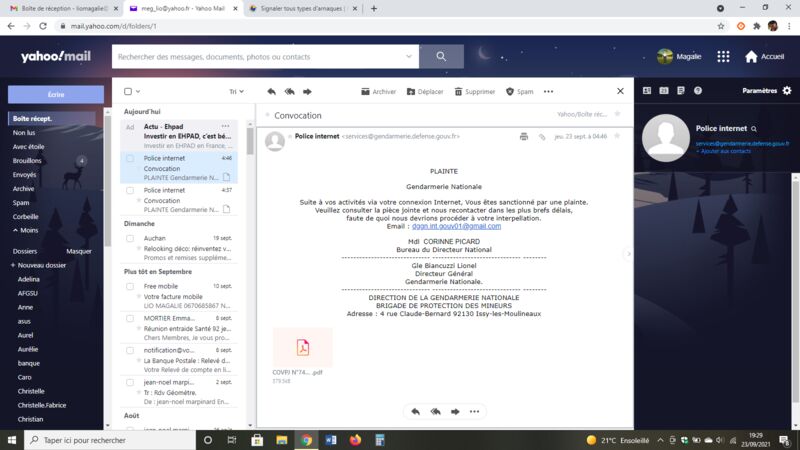Viewport: 800px width, 450px height.
Task: Create a Nouveau dossier
Action: [39, 265]
